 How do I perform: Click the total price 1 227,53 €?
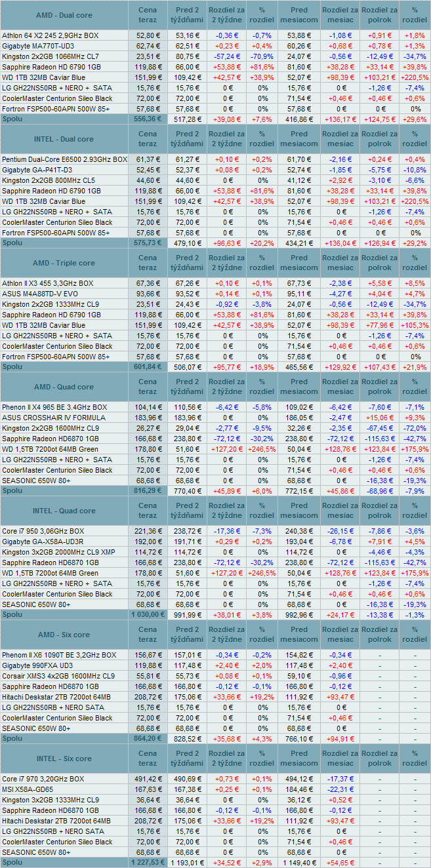[x=148, y=863]
